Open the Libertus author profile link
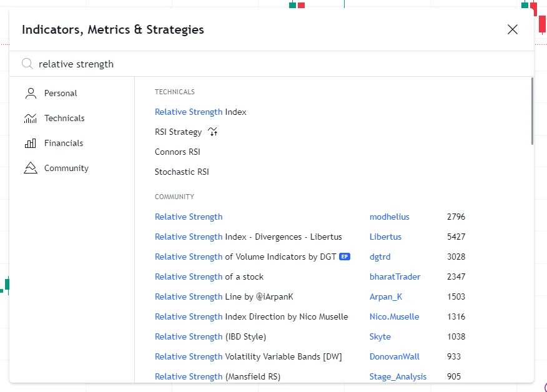Viewport: 547px width, 392px height. (385, 237)
